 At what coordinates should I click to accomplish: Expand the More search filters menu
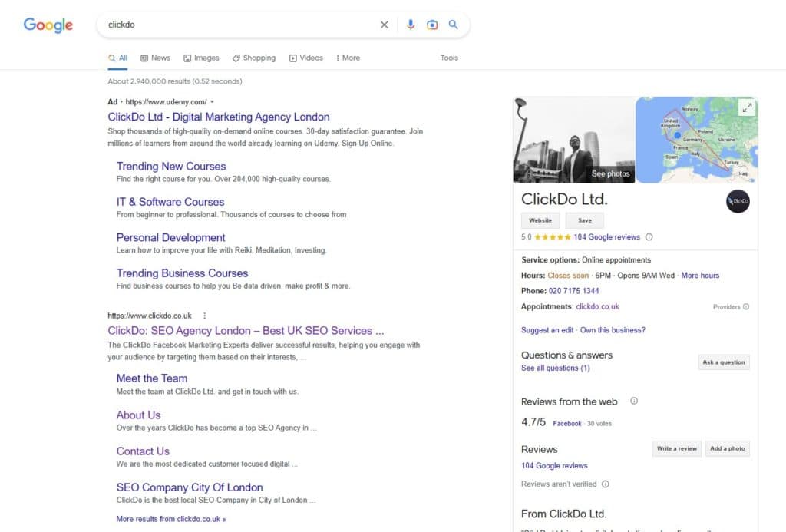click(x=347, y=58)
